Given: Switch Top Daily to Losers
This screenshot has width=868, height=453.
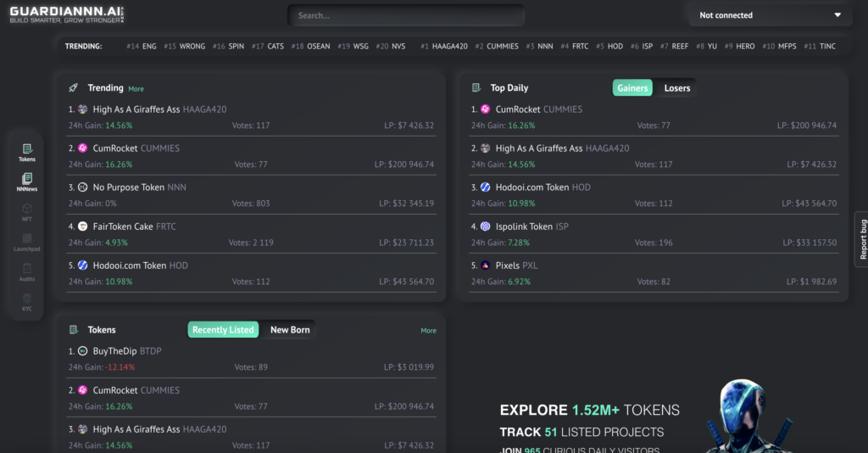Looking at the screenshot, I should (x=676, y=88).
